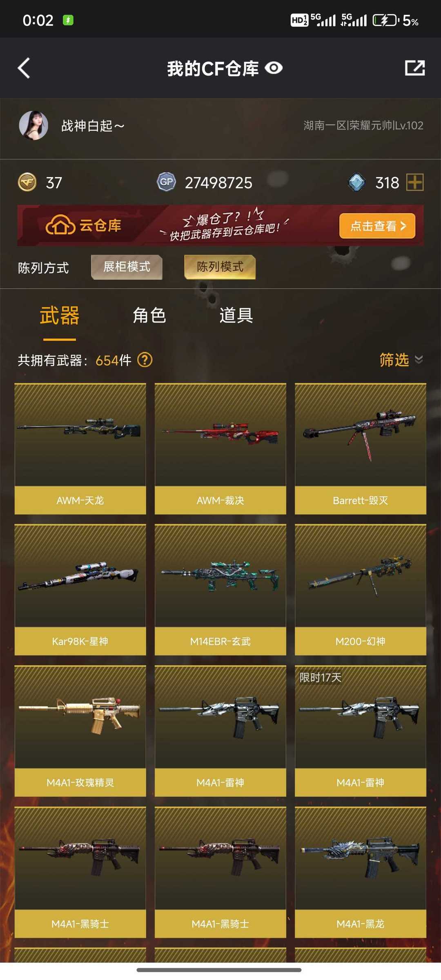Tap the back arrow icon
The width and height of the screenshot is (441, 980).
pyautogui.click(x=24, y=68)
